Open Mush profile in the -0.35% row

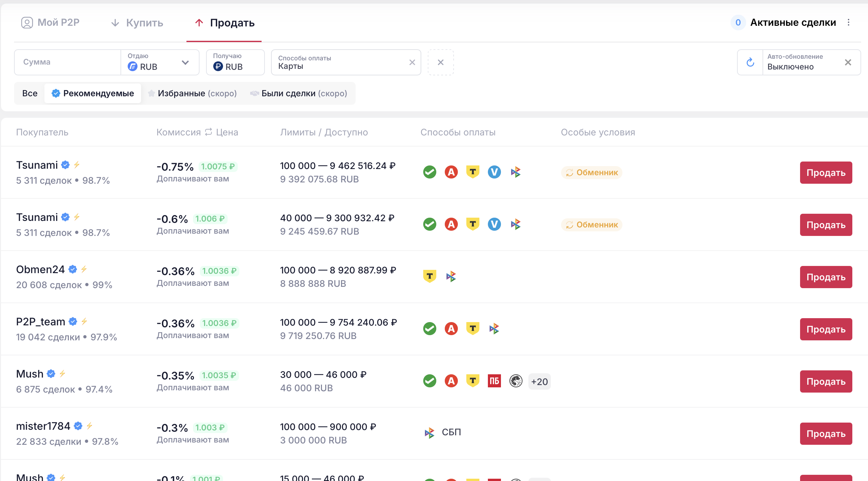pyautogui.click(x=30, y=374)
